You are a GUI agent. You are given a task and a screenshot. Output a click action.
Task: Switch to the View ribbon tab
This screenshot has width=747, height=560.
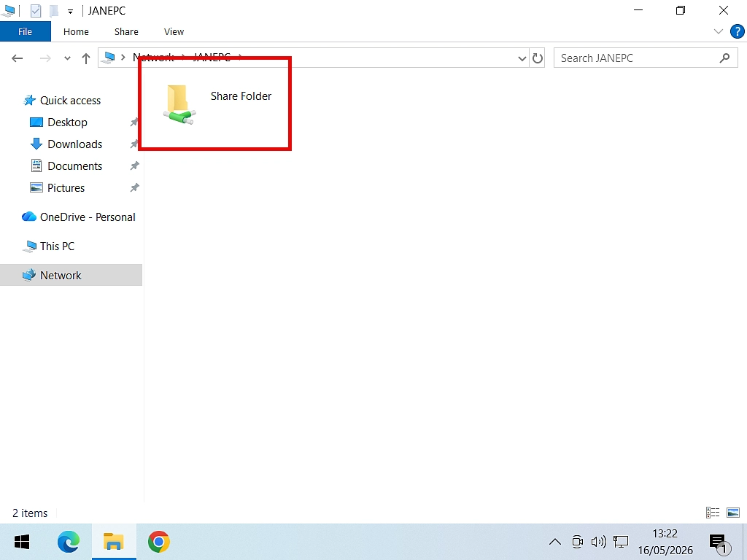click(174, 31)
